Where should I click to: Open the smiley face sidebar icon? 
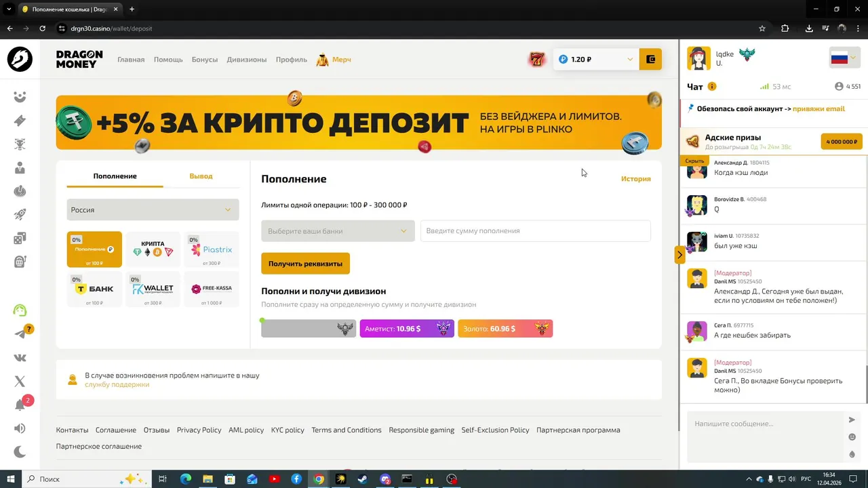pos(20,97)
